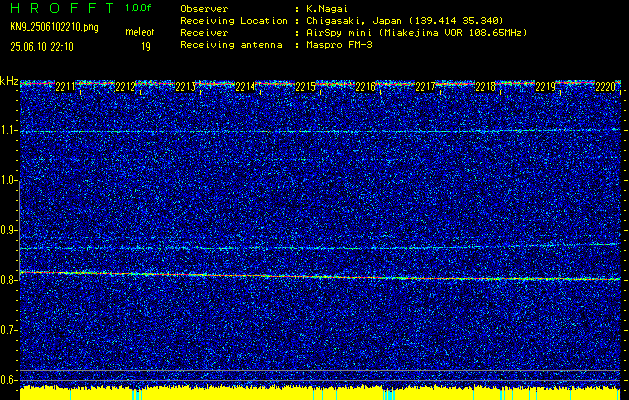The height and width of the screenshot is (400, 629).
Task: Click the Receiving antenna label
Action: pyautogui.click(x=231, y=45)
